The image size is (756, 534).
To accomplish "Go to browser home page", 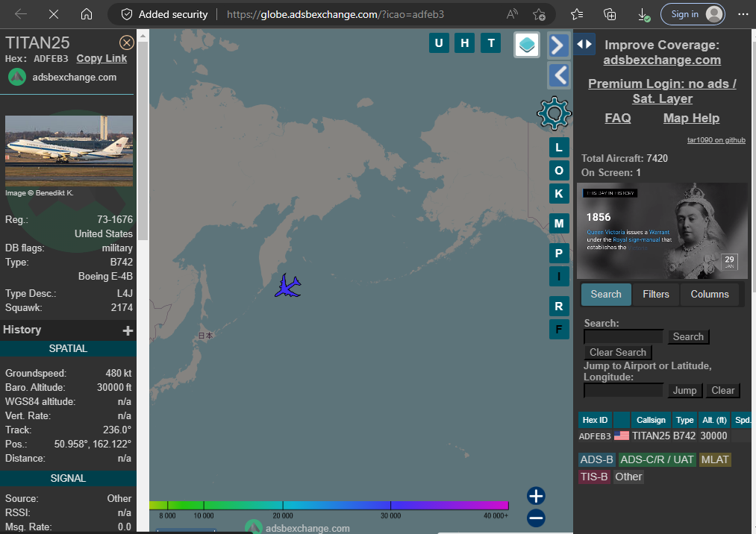I will (87, 14).
